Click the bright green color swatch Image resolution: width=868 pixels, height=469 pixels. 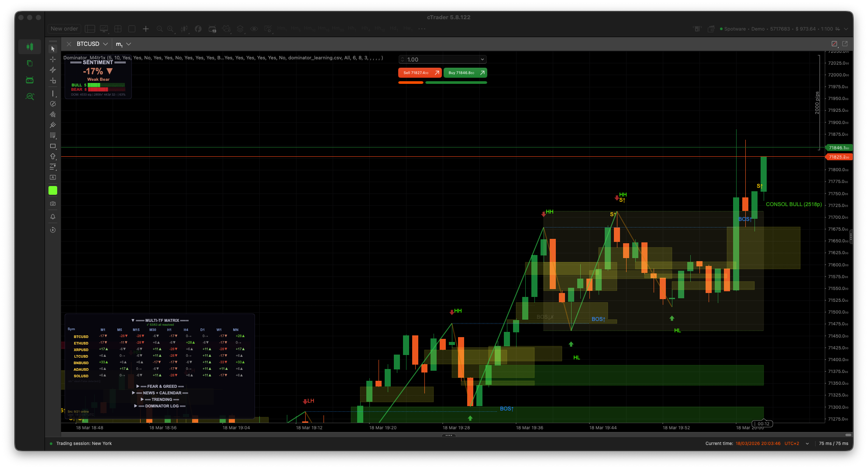(53, 190)
